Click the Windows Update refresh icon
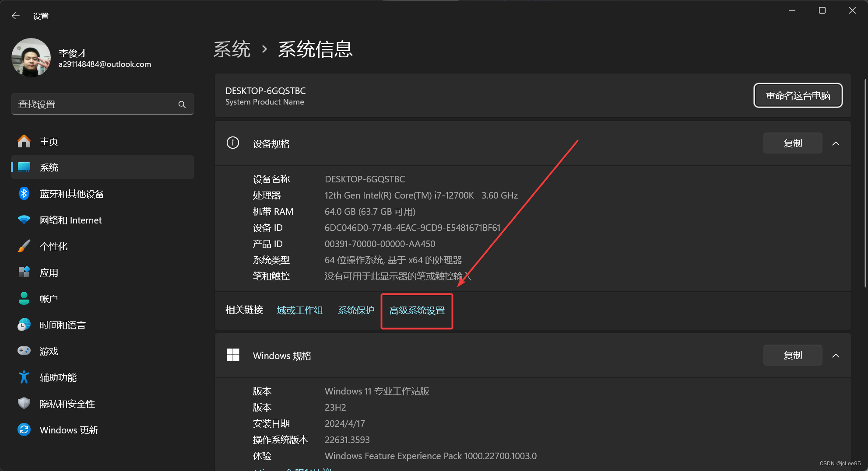The width and height of the screenshot is (868, 471). point(24,429)
